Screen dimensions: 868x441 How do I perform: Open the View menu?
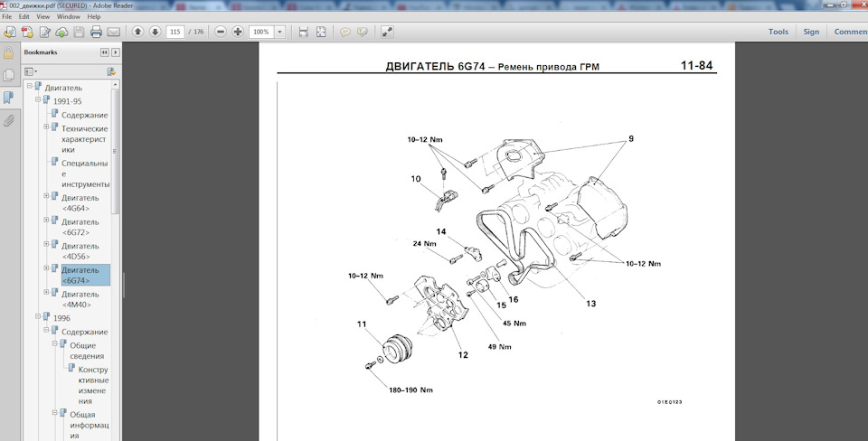point(43,16)
